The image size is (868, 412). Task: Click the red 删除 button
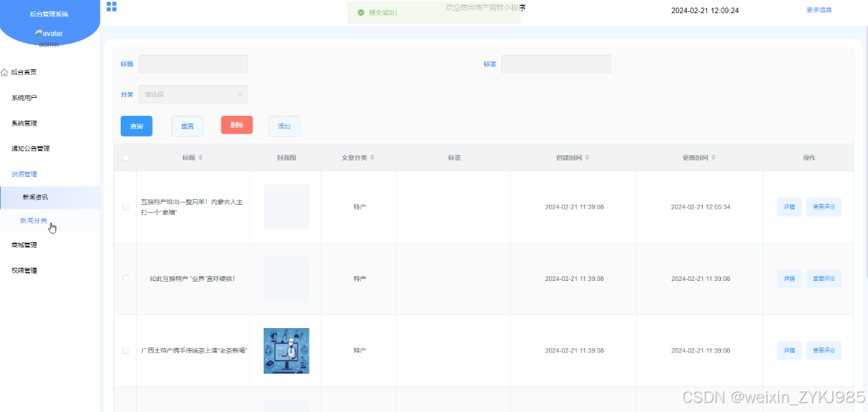(237, 125)
